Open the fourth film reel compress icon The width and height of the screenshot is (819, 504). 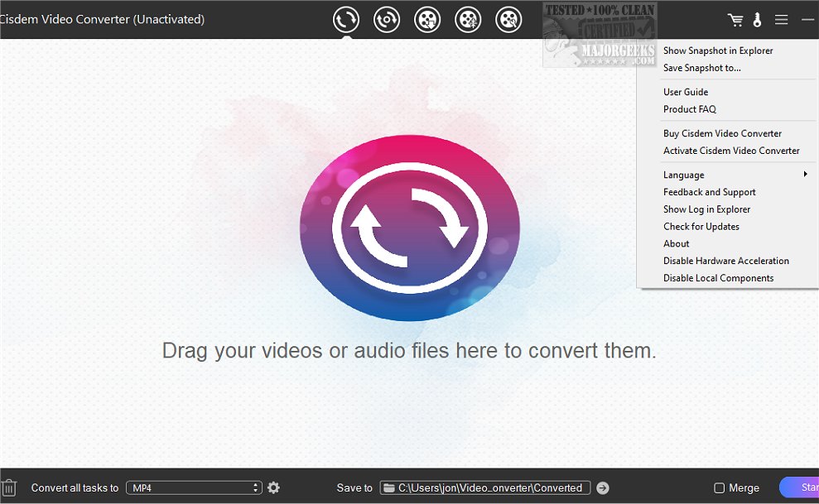coord(468,20)
